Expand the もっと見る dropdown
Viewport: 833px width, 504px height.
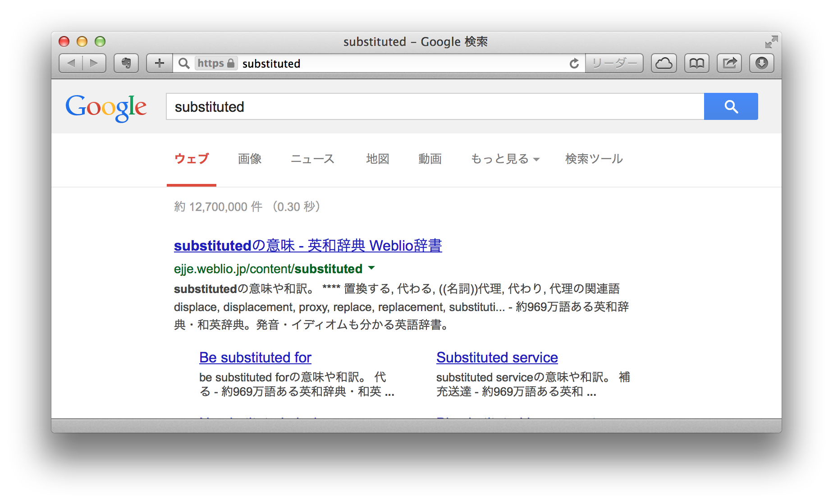505,159
